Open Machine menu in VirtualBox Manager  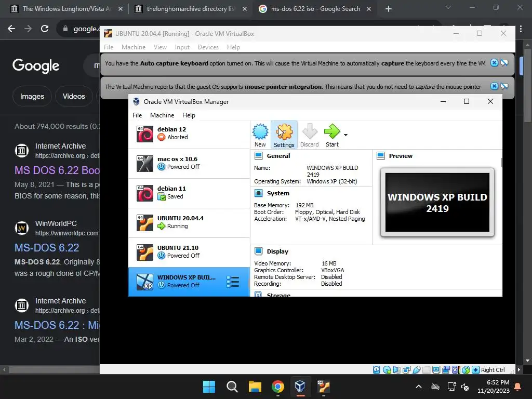(162, 115)
